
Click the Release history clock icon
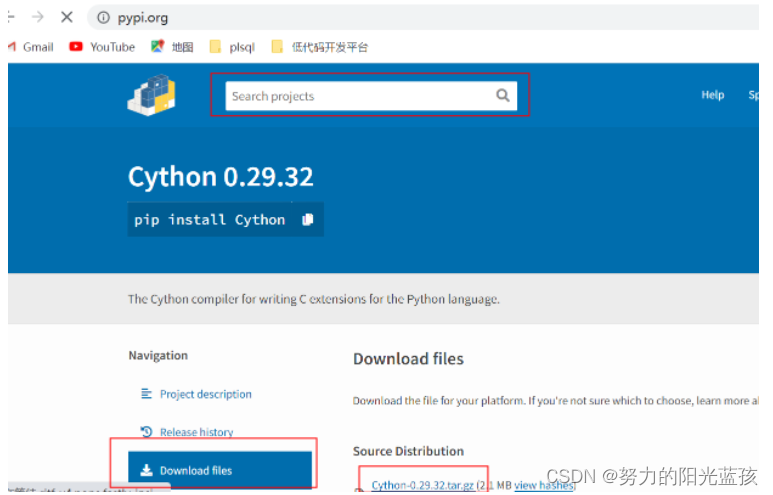(x=146, y=431)
